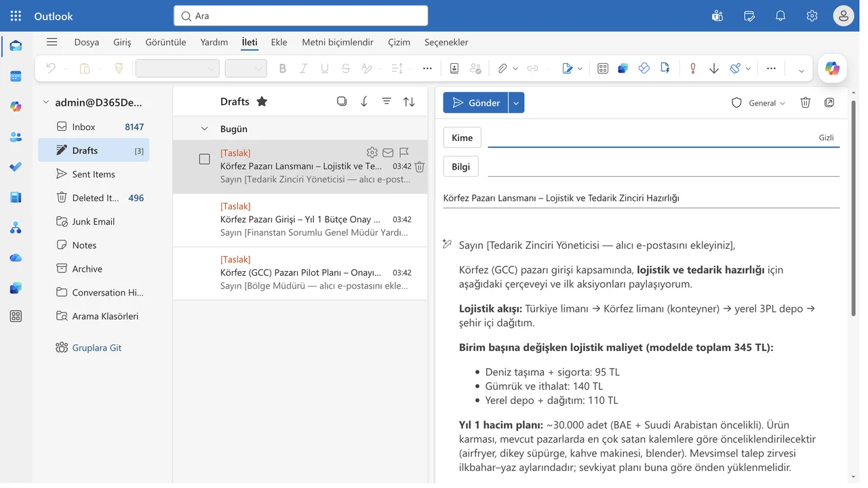
Task: Collapse the Bugün group
Action: (x=204, y=129)
